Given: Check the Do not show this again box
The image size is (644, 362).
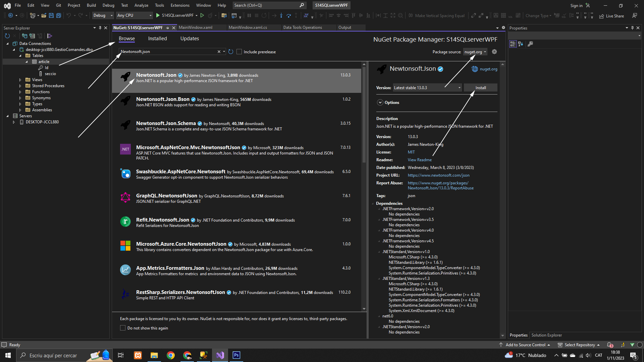Looking at the screenshot, I should click(123, 328).
